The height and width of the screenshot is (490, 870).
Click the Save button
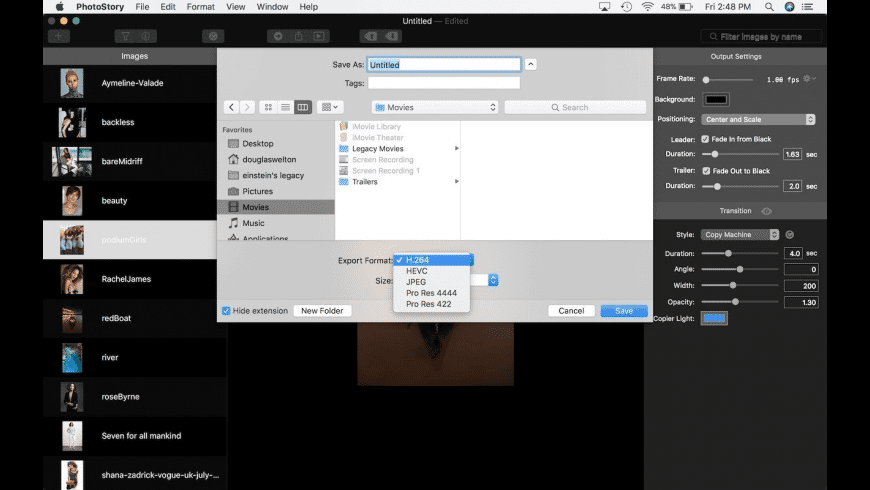[624, 311]
